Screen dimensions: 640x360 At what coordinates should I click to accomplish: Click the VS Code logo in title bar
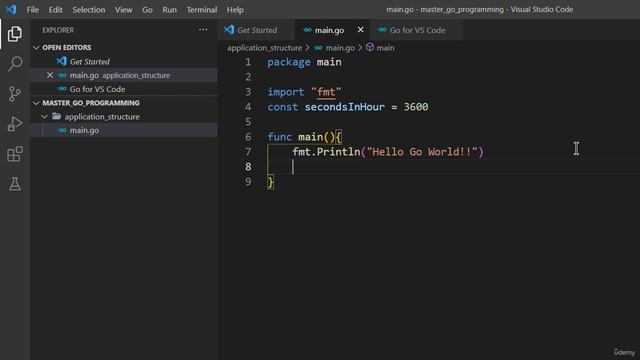[11, 9]
